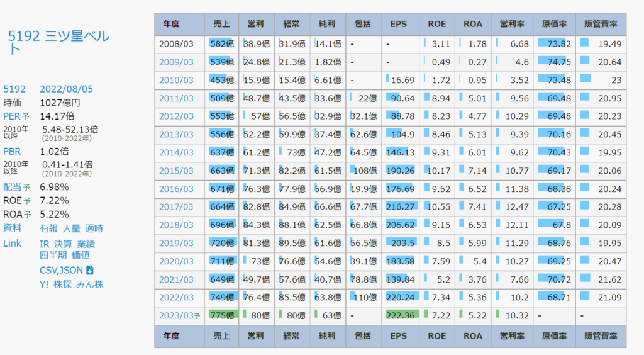Open fiscal year 2012/03 link

tap(176, 116)
